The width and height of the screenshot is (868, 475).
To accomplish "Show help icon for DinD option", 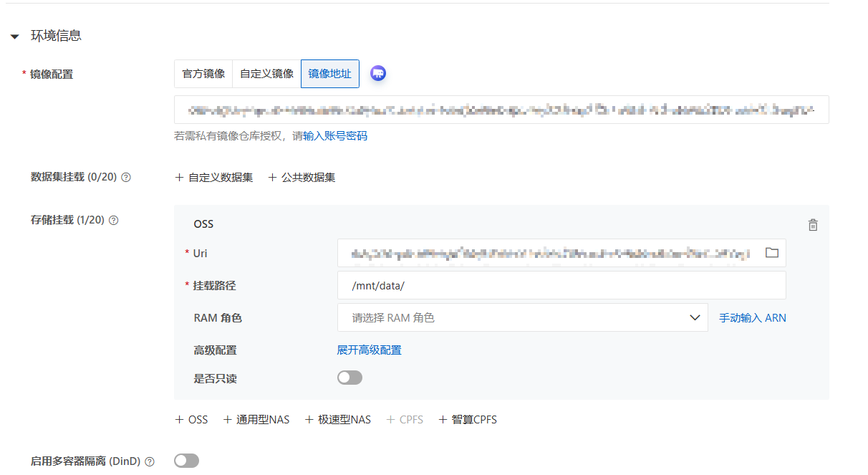I will [x=150, y=462].
